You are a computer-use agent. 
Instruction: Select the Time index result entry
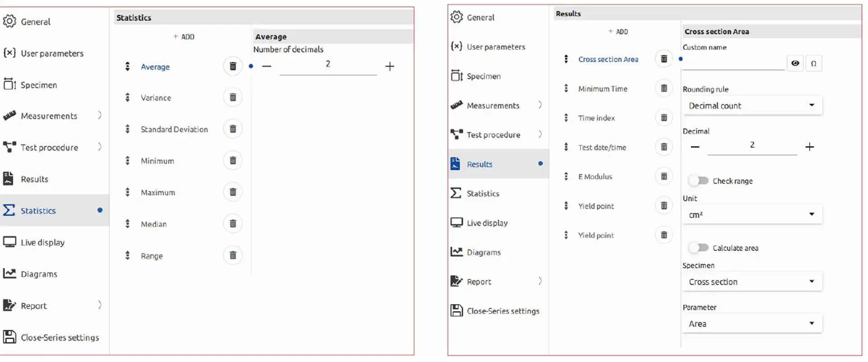[x=596, y=118]
